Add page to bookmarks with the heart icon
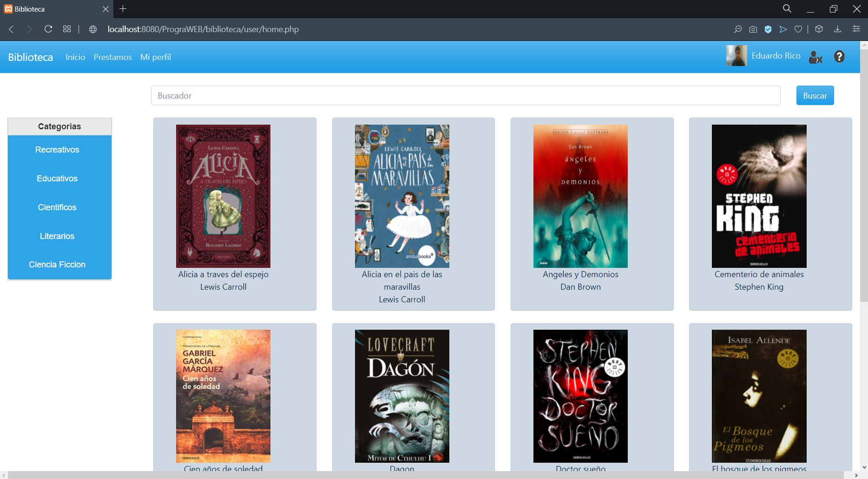Image resolution: width=868 pixels, height=479 pixels. coord(798,29)
